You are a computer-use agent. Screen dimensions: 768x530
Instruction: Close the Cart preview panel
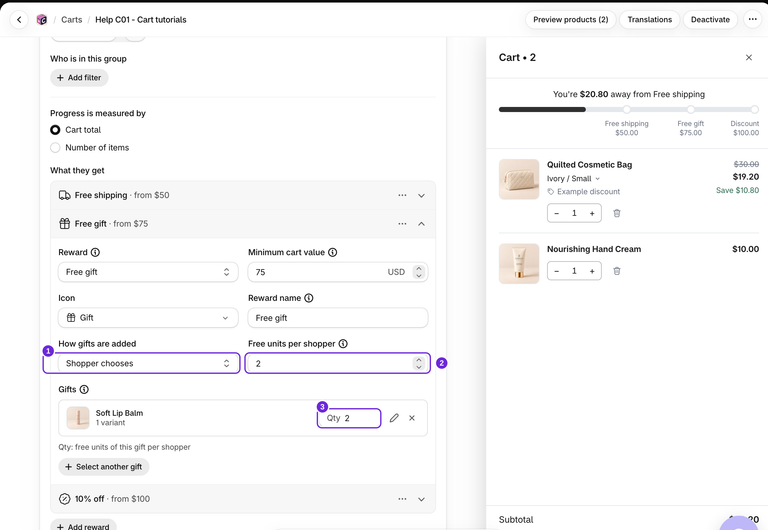tap(748, 58)
